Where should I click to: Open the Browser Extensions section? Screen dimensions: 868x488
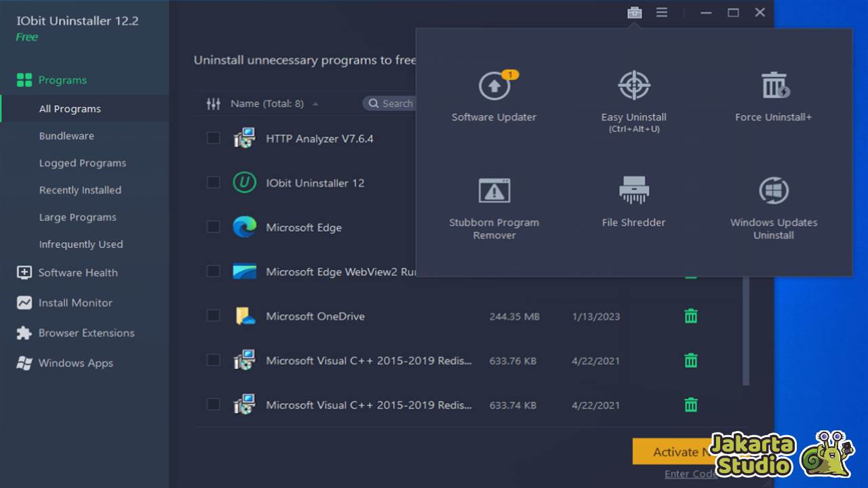coord(86,333)
